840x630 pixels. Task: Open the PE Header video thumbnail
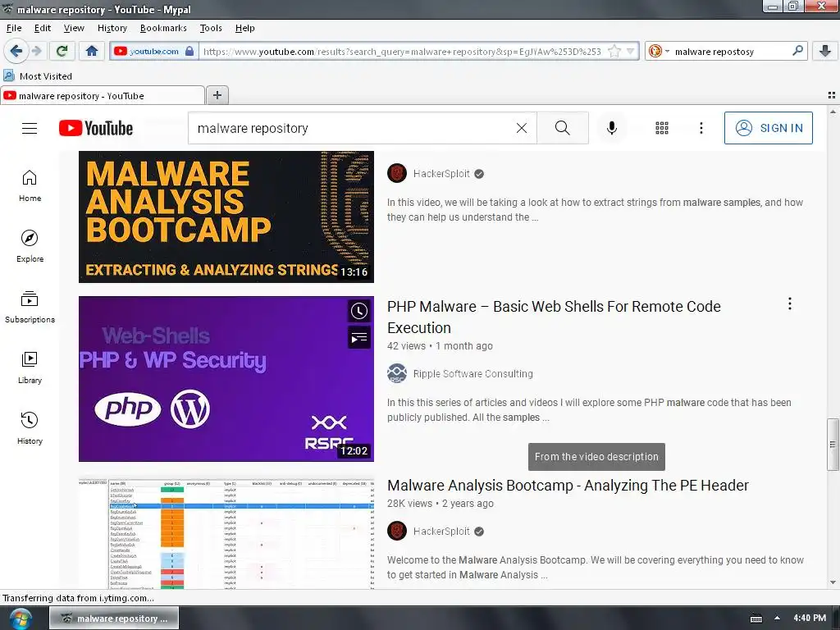(226, 534)
